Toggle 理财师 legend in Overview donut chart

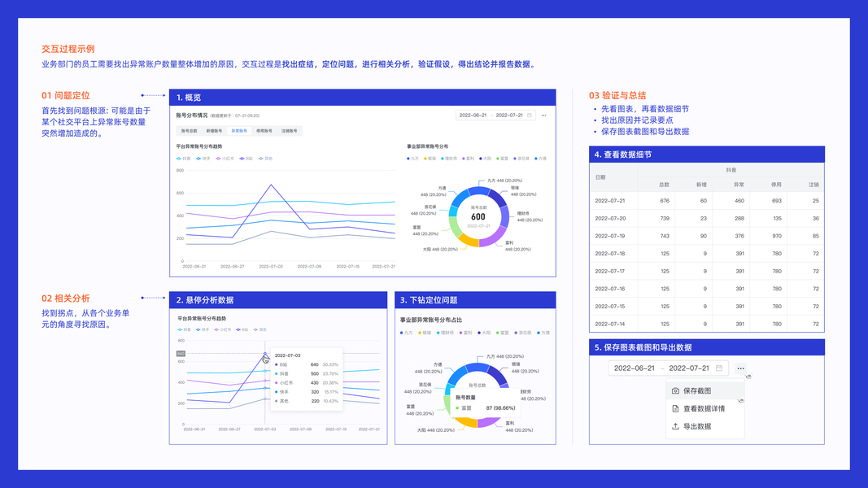pyautogui.click(x=450, y=159)
